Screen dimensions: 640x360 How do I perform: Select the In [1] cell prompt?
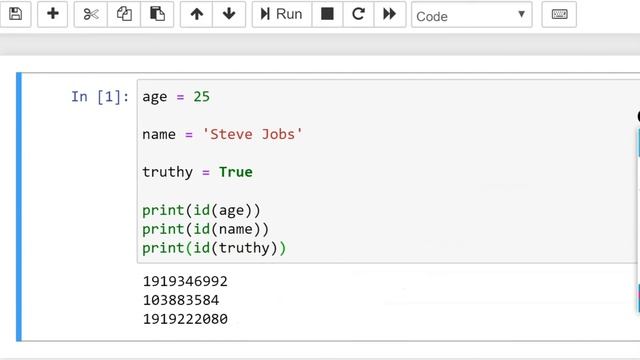(x=100, y=97)
